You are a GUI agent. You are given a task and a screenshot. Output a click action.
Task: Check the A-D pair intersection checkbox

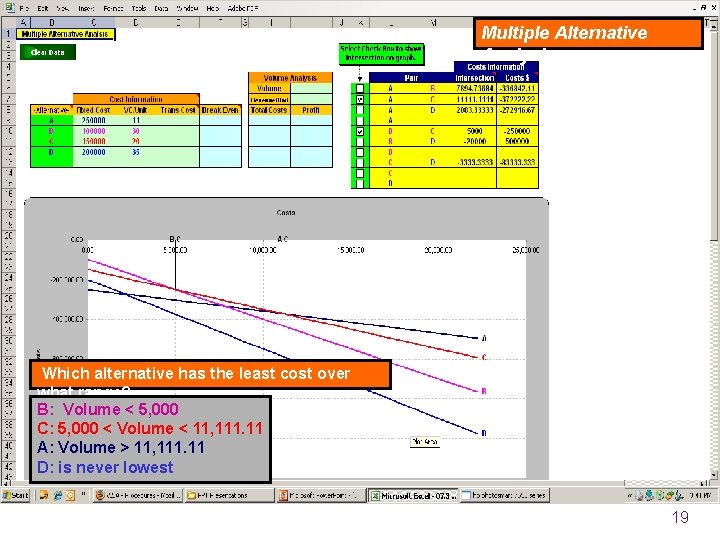point(360,110)
